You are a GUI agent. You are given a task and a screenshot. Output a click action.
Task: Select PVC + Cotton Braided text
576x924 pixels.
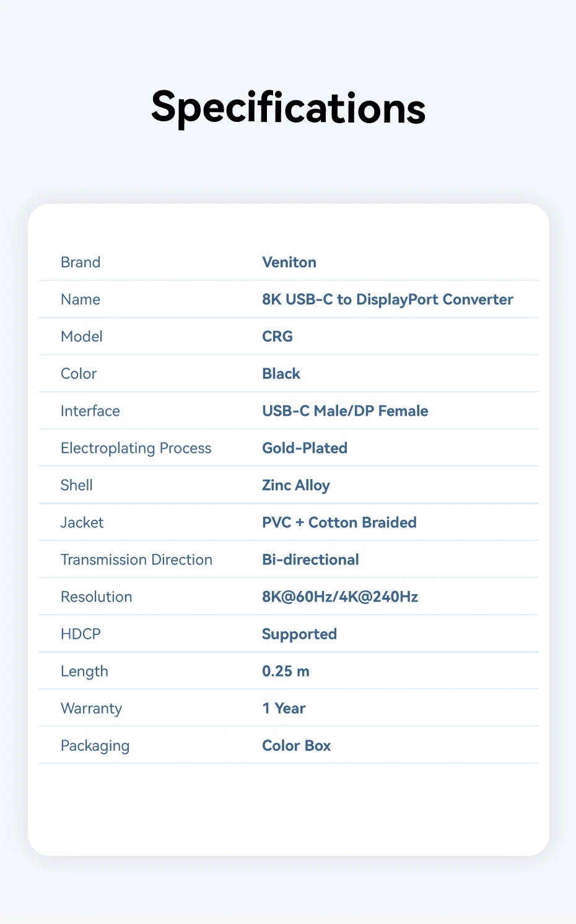339,522
